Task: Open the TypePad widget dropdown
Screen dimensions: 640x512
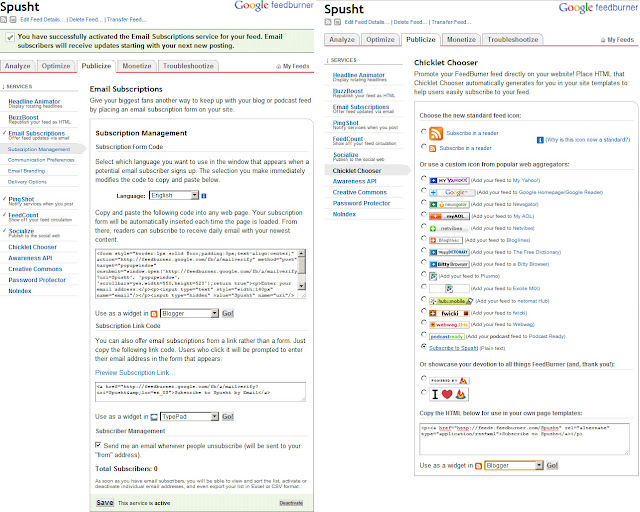Action: [189, 417]
